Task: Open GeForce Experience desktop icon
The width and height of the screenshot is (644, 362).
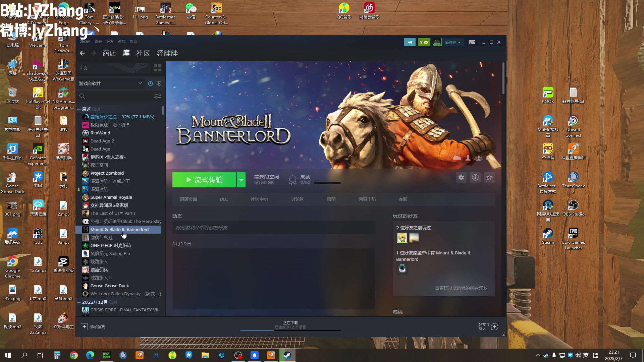Action: [38, 155]
